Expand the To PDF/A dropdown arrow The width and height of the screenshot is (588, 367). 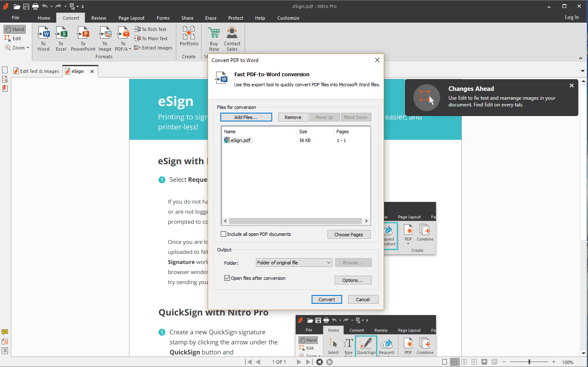(x=130, y=49)
